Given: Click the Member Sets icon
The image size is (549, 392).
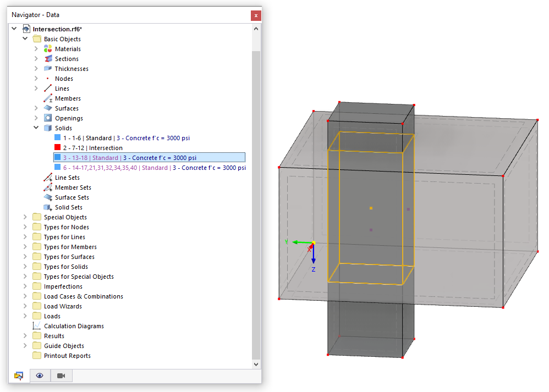Looking at the screenshot, I should tap(48, 187).
